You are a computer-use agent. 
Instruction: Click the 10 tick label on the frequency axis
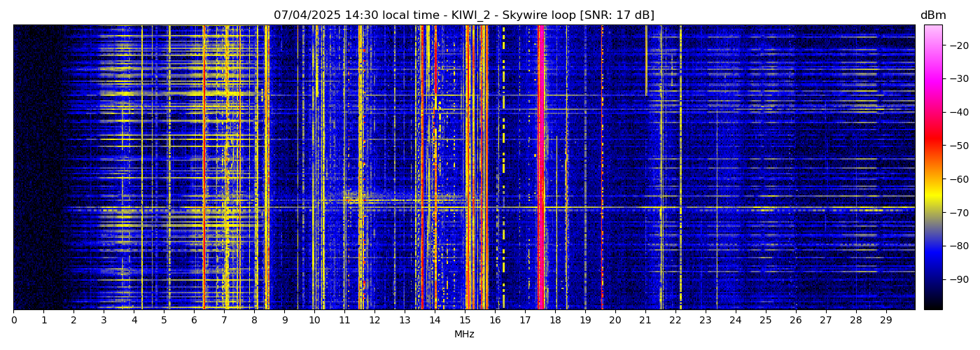pos(314,320)
